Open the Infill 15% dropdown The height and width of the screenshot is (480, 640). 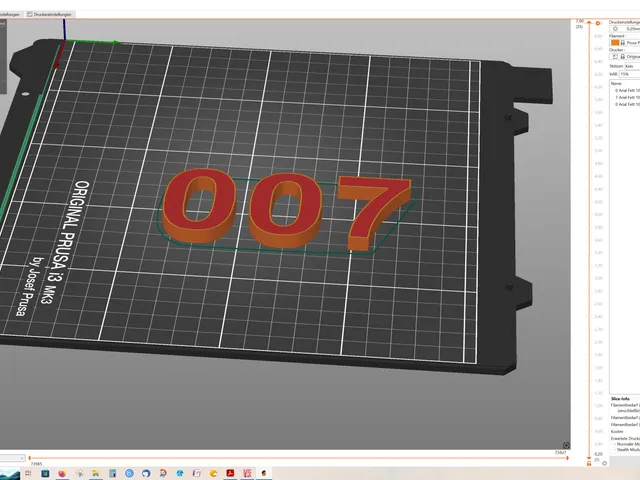tap(630, 74)
